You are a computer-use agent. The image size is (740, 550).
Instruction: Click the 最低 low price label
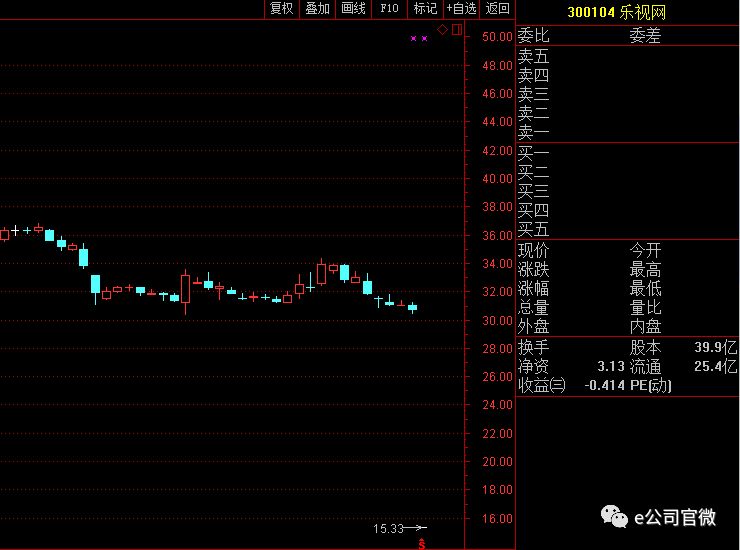pos(645,288)
